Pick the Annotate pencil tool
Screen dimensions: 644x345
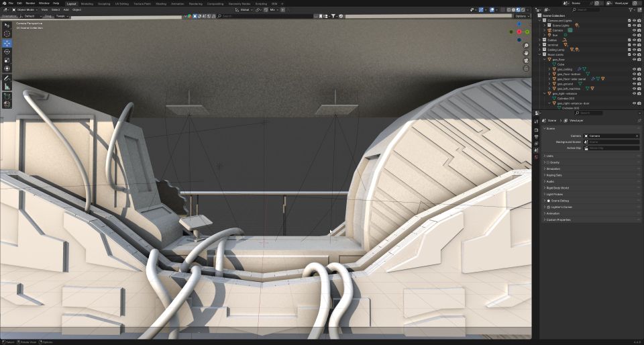[7, 78]
